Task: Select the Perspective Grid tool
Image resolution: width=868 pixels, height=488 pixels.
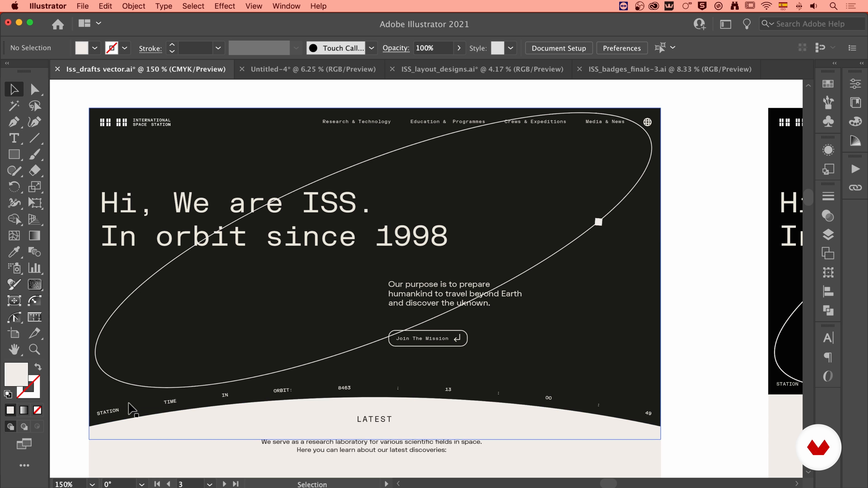Action: click(x=35, y=219)
